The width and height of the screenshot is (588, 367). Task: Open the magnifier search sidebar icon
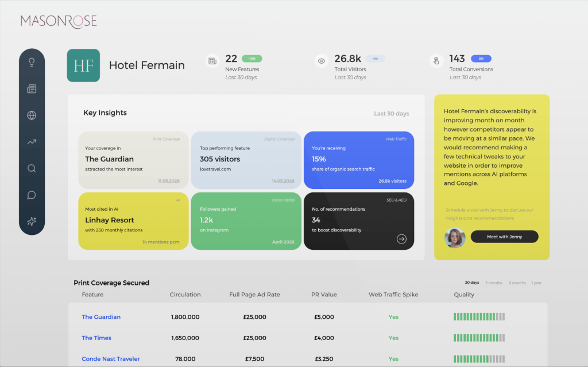pyautogui.click(x=32, y=168)
